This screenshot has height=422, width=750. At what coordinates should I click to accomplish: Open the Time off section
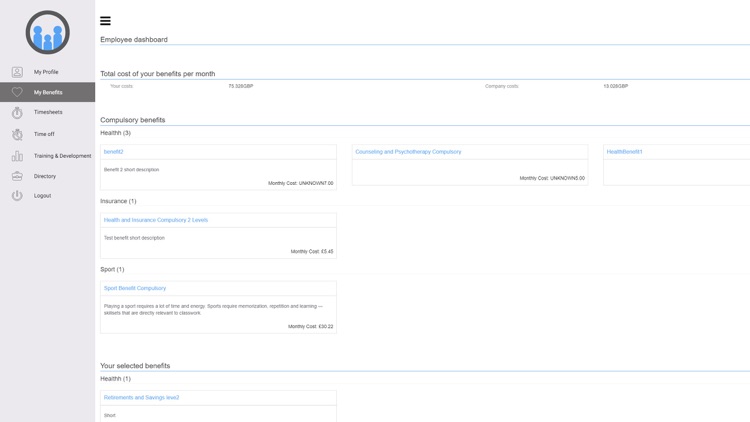pos(44,134)
